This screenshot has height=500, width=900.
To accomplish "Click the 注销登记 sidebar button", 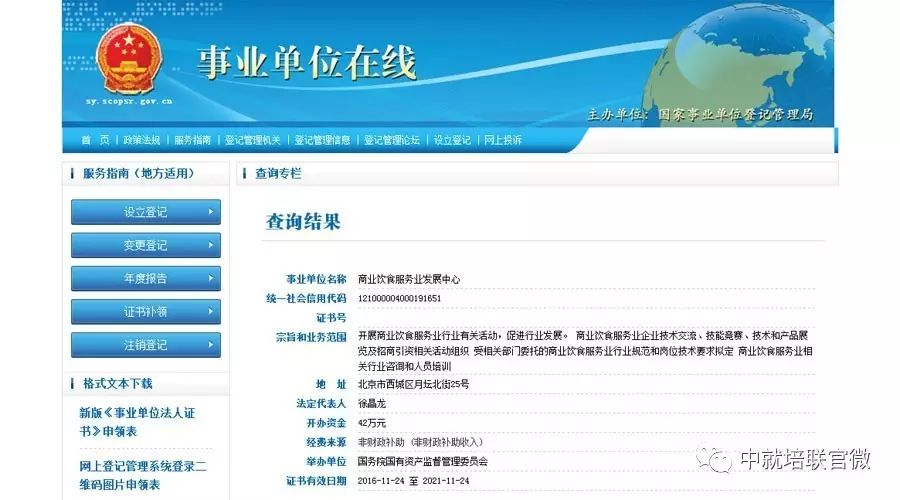I will [146, 345].
